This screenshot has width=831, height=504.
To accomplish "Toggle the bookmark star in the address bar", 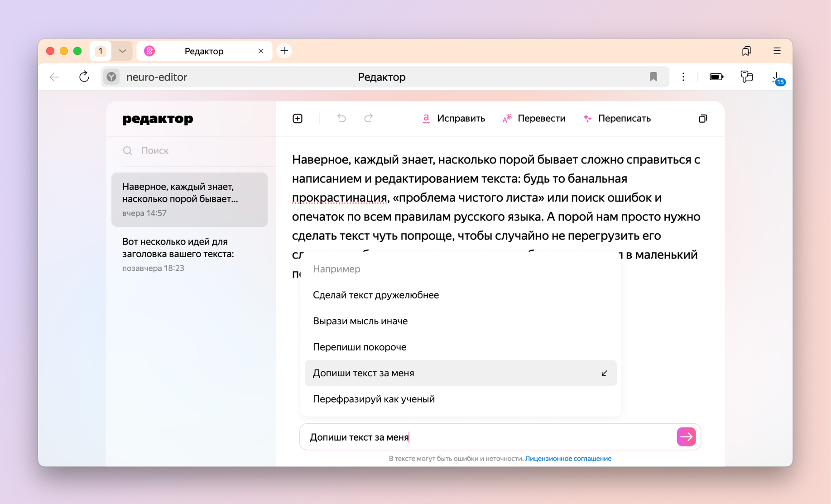I will (x=653, y=77).
